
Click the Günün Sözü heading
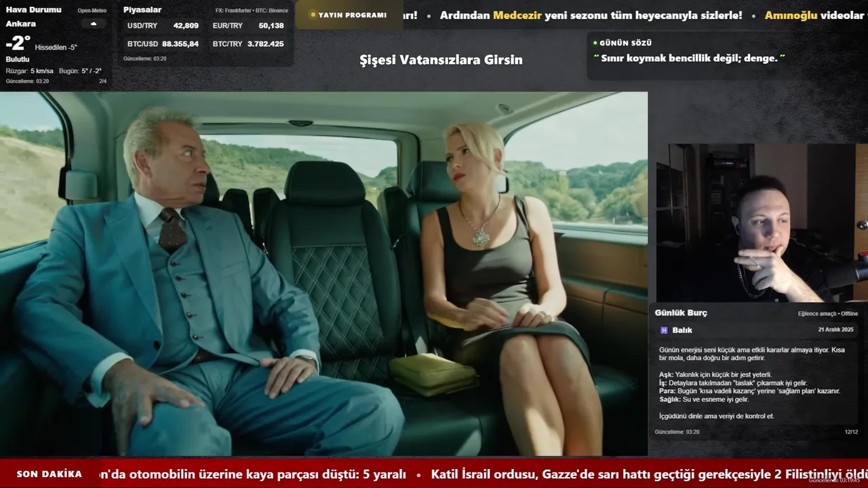(x=626, y=43)
